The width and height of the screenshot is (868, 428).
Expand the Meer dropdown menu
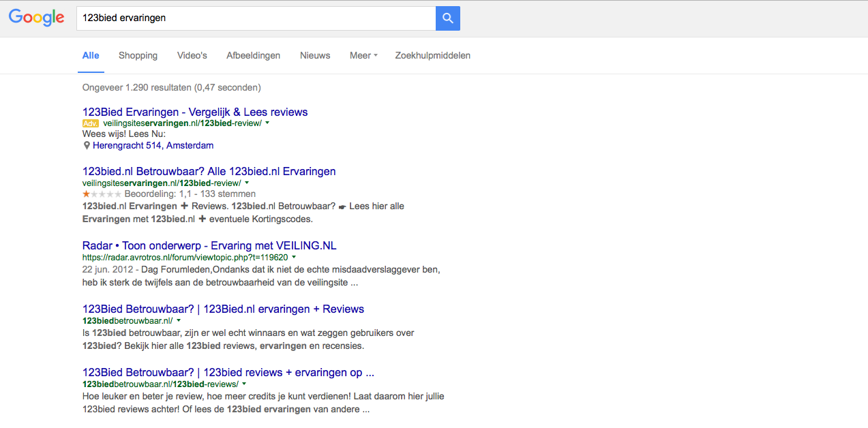[363, 56]
